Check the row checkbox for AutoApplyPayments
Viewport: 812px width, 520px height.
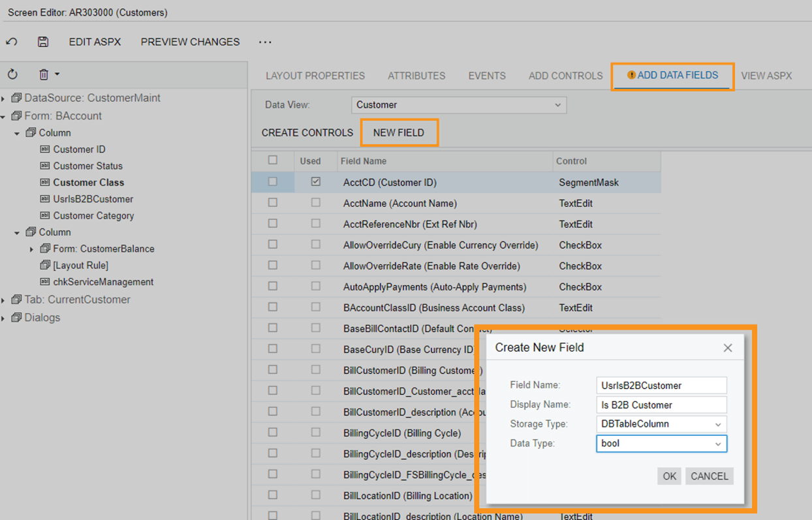(x=273, y=286)
